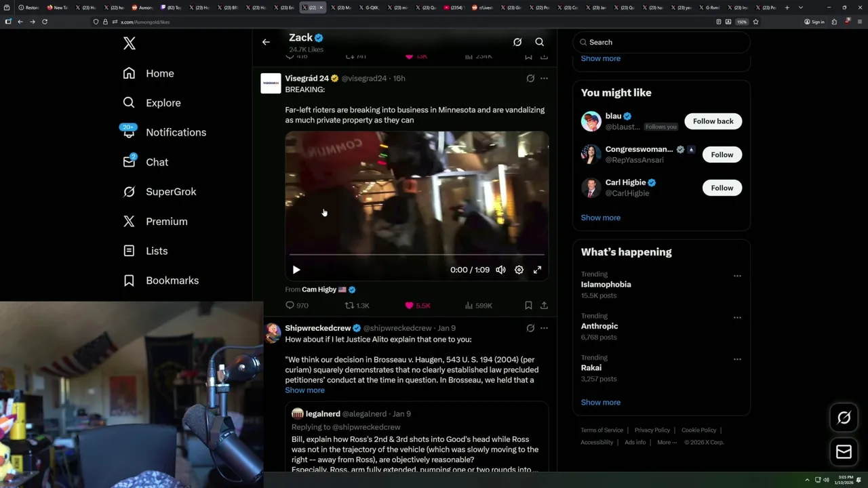Switch to the Asmongold Reddit tab
The width and height of the screenshot is (868, 488).
coord(142,7)
